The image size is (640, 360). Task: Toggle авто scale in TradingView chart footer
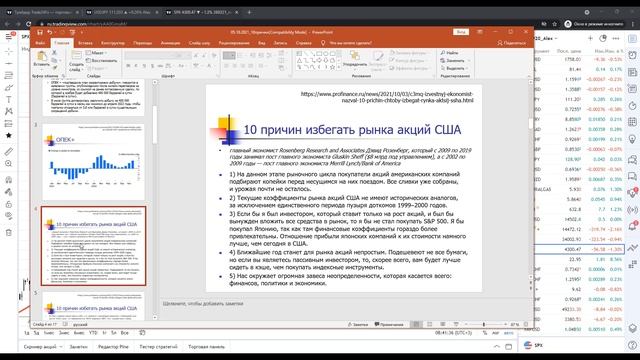[x=509, y=333]
